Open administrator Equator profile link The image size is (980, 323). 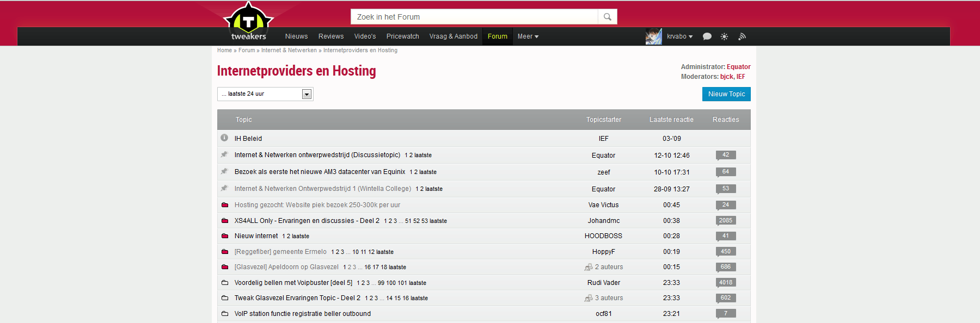(x=739, y=67)
